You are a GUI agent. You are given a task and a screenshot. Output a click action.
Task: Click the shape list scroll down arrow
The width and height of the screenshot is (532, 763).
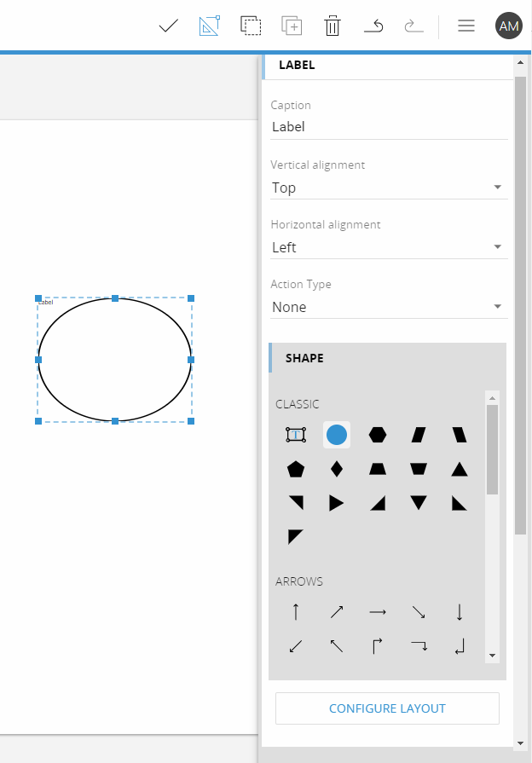coord(492,656)
